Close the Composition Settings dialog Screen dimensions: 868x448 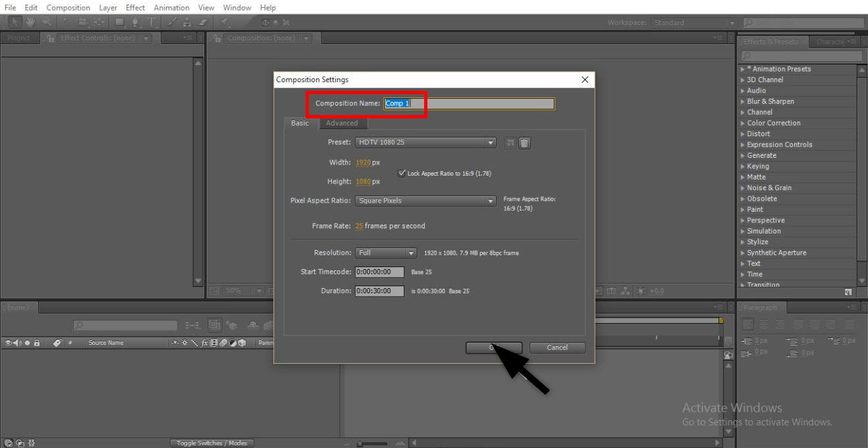pyautogui.click(x=585, y=80)
